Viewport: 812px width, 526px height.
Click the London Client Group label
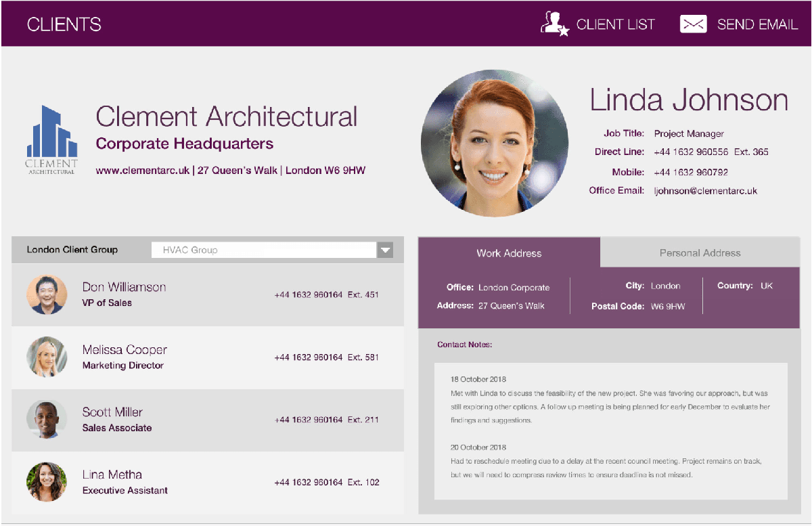point(72,250)
